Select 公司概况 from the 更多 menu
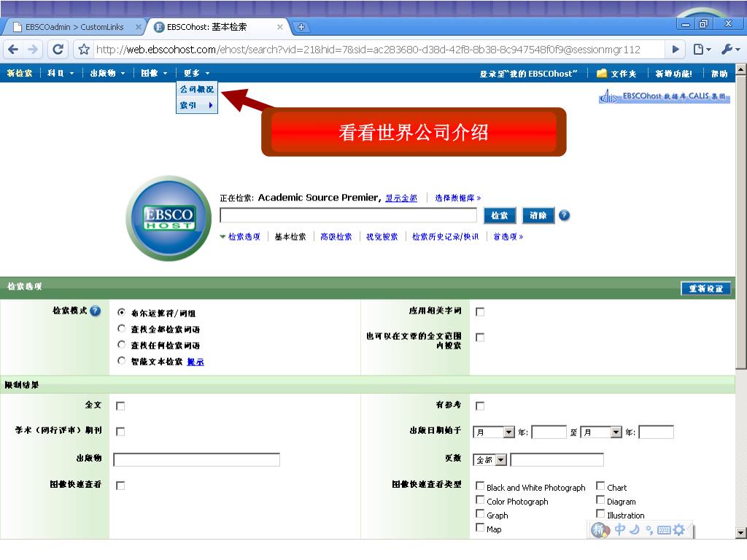Image resolution: width=747 pixels, height=560 pixels. pos(197,89)
